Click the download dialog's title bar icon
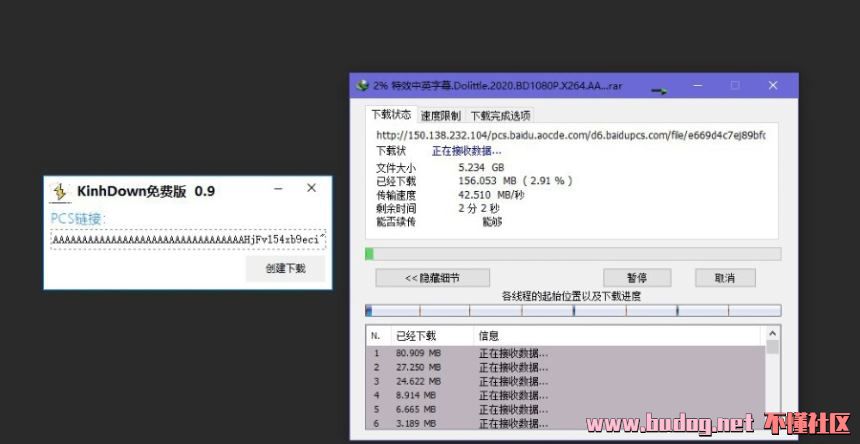Screen dimensions: 860x444 [362, 86]
